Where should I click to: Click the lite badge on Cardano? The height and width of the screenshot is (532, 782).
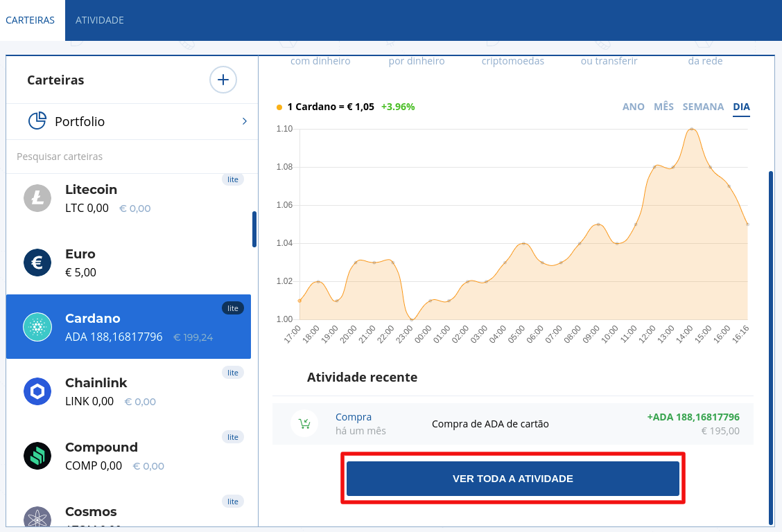[x=233, y=308]
